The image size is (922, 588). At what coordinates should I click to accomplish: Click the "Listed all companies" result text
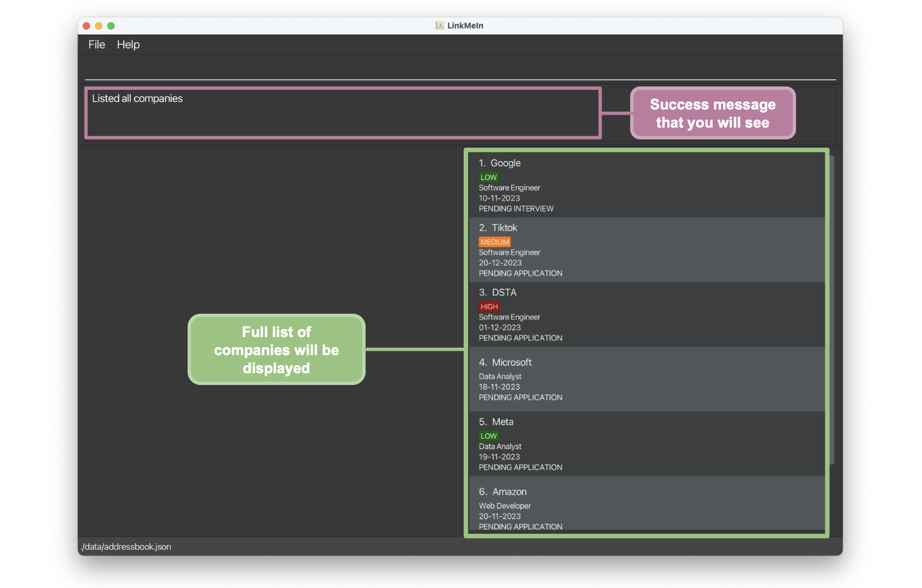[137, 98]
